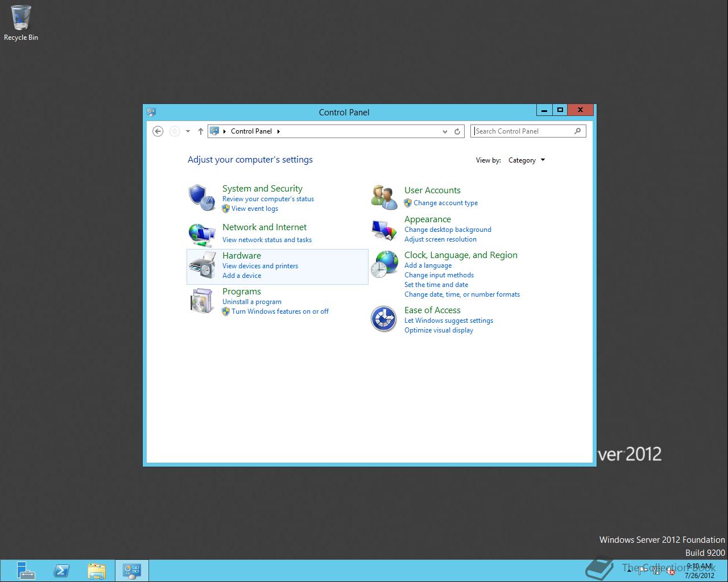
Task: Open the Clock, Language, and Region globe icon
Action: (384, 264)
